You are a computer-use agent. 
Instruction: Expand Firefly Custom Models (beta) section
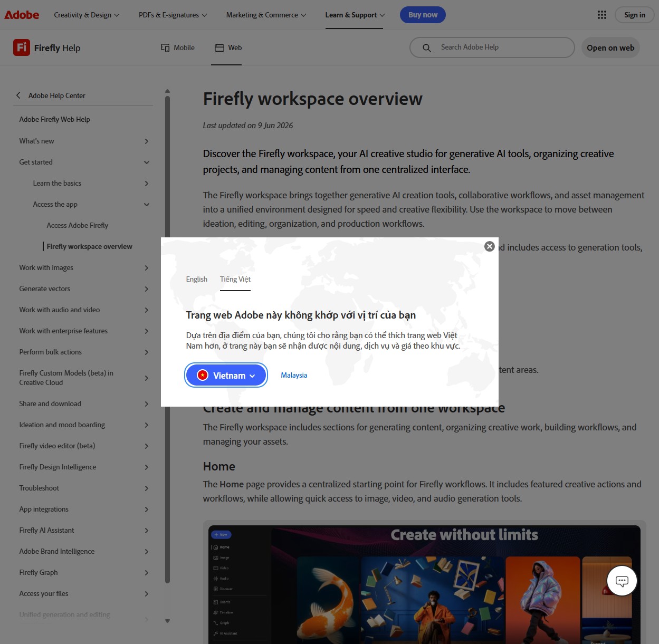pyautogui.click(x=147, y=378)
